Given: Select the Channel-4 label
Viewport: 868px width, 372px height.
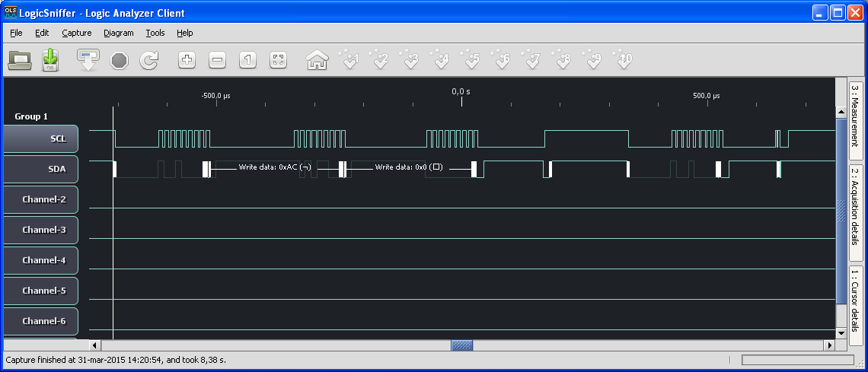Looking at the screenshot, I should coord(41,260).
